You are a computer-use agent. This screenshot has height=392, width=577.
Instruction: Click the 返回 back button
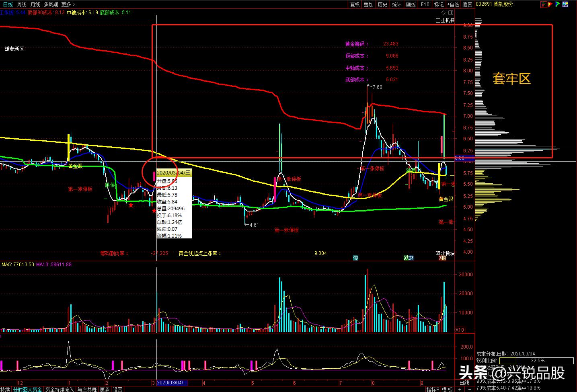tap(467, 4)
